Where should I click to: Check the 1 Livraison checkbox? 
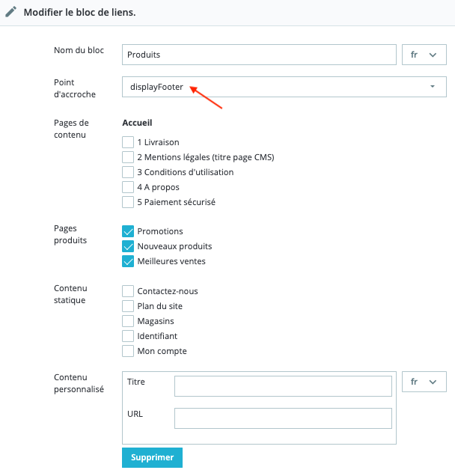click(x=128, y=142)
